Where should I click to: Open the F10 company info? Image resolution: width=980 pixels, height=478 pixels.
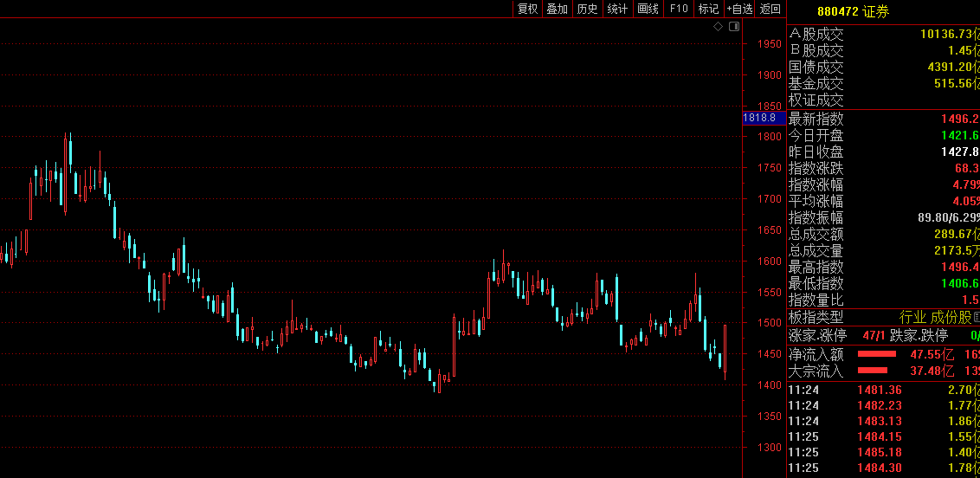(x=679, y=9)
